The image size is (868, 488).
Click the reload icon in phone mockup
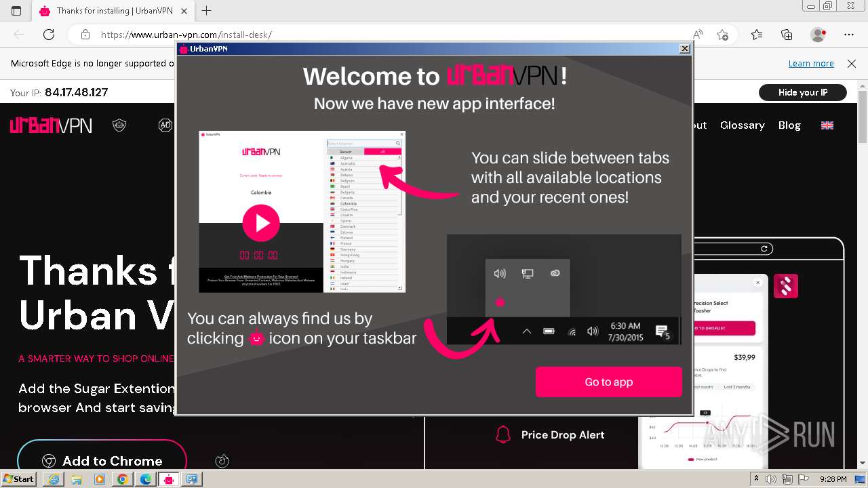point(764,249)
